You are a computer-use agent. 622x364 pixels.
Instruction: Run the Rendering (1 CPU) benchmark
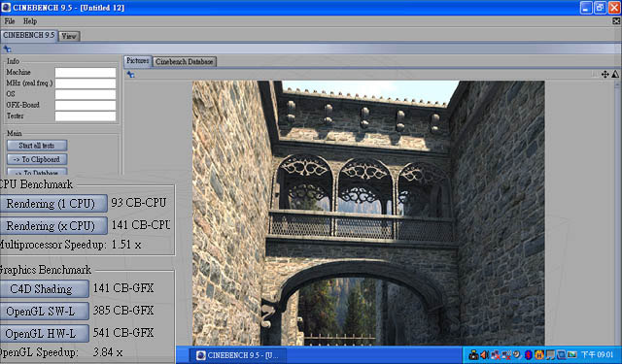click(x=53, y=204)
